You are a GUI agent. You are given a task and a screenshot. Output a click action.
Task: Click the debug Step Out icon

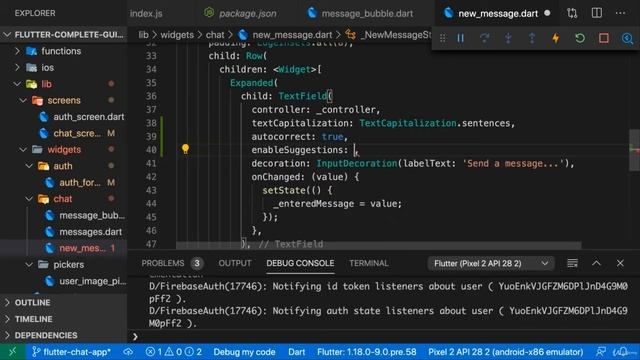coord(532,38)
